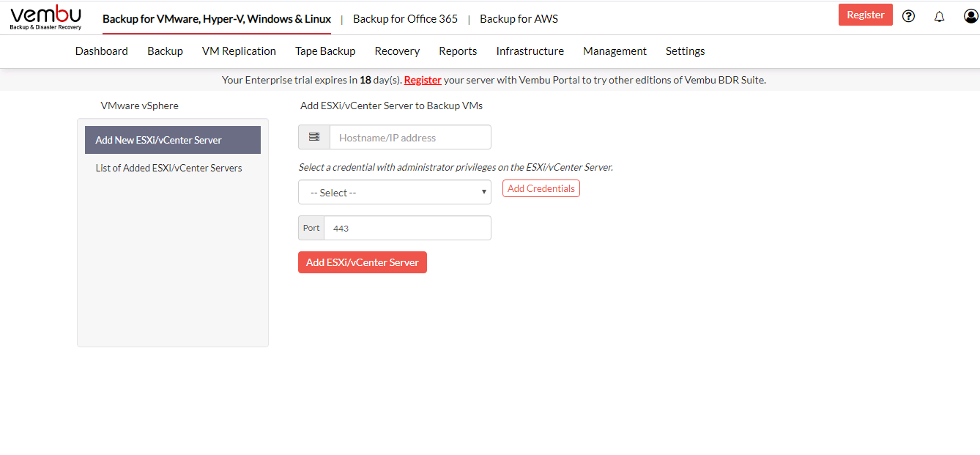980x455 pixels.
Task: Switch to Backup for AWS tab
Action: (x=519, y=19)
